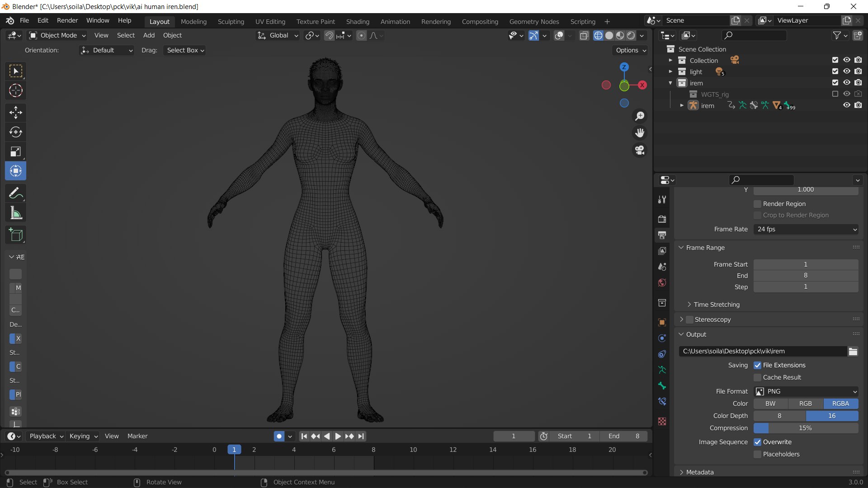This screenshot has height=488, width=868.
Task: Click the output path text field
Action: tap(763, 351)
